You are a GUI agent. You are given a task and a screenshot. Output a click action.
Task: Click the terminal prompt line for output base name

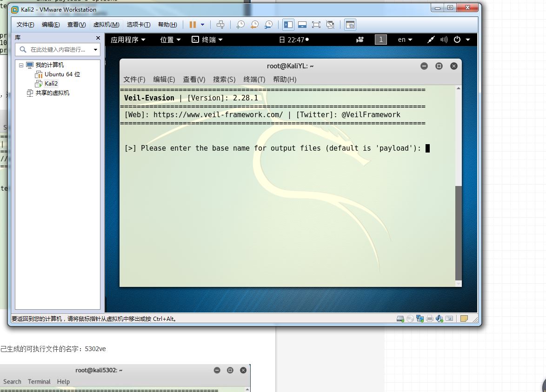point(277,148)
